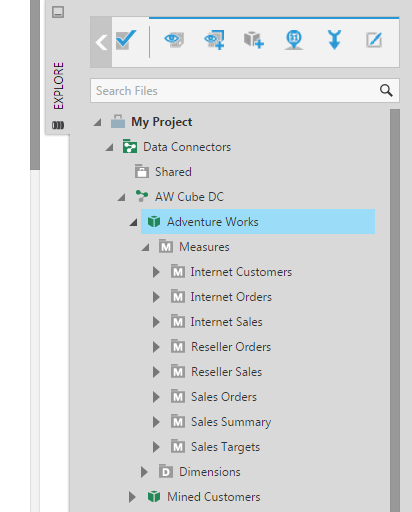412x512 pixels.
Task: Expand the Internet Customers measure group
Action: (x=156, y=272)
